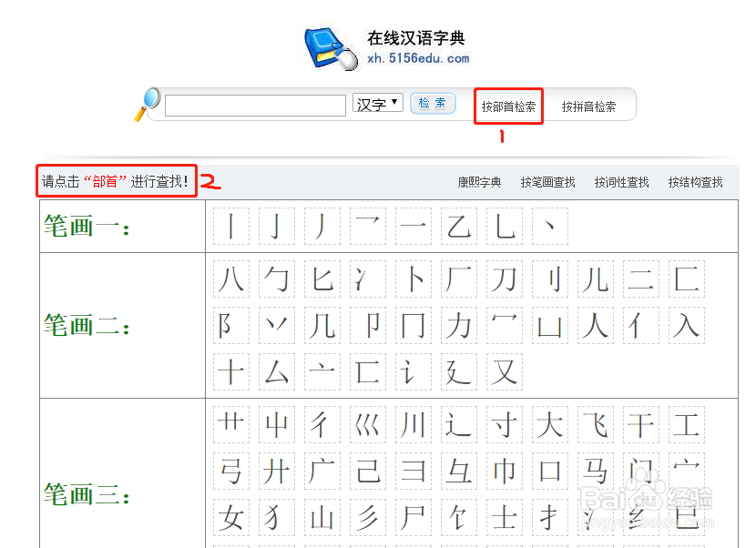This screenshot has width=756, height=548.
Task: Select the 人 radical in 笔画二 row
Action: (596, 325)
